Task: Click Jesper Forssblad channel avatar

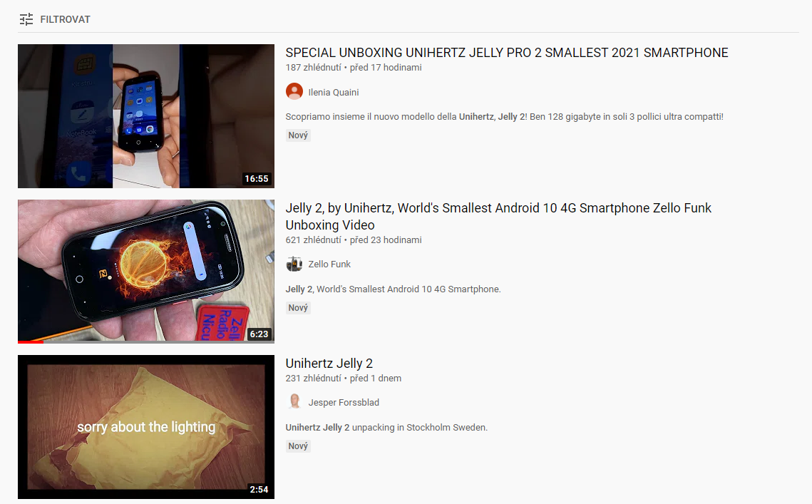Action: click(x=294, y=402)
